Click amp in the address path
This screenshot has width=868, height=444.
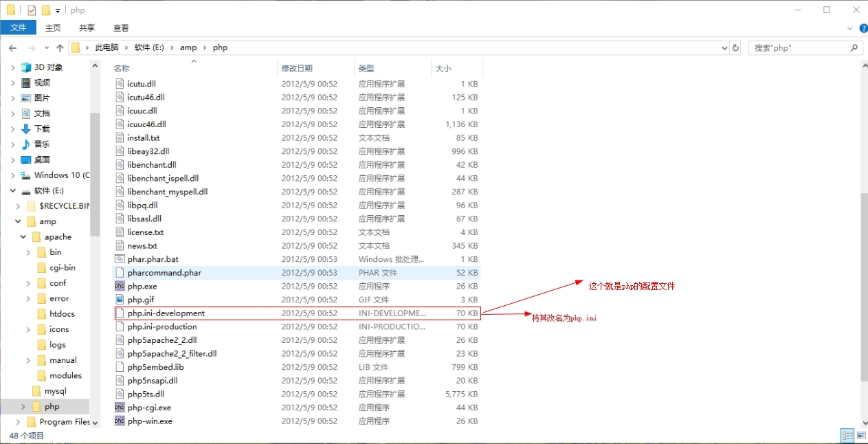tap(188, 47)
